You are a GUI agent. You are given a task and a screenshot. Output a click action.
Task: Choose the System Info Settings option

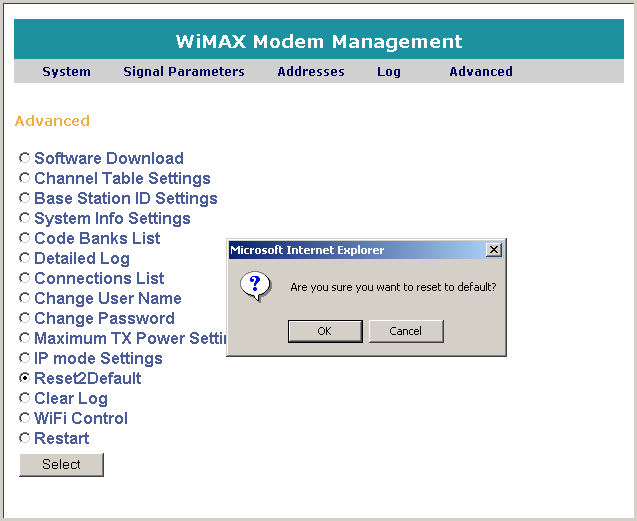pos(25,218)
